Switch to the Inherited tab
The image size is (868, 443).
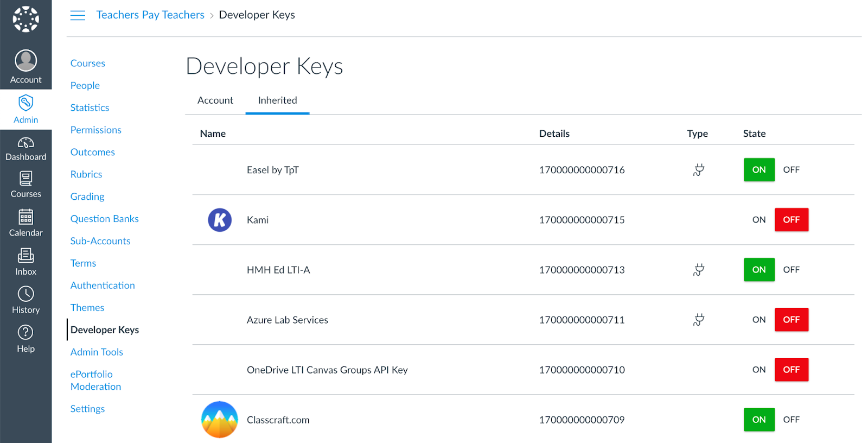click(277, 100)
